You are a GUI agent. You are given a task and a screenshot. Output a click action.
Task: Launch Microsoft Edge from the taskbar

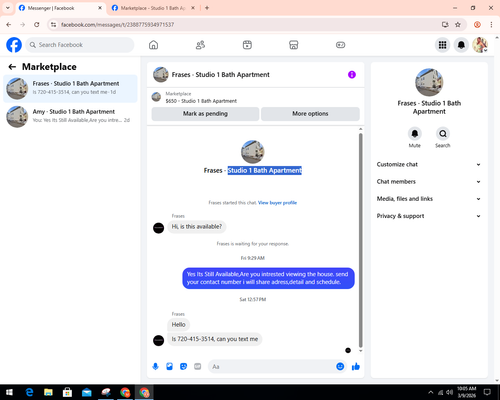[x=29, y=392]
